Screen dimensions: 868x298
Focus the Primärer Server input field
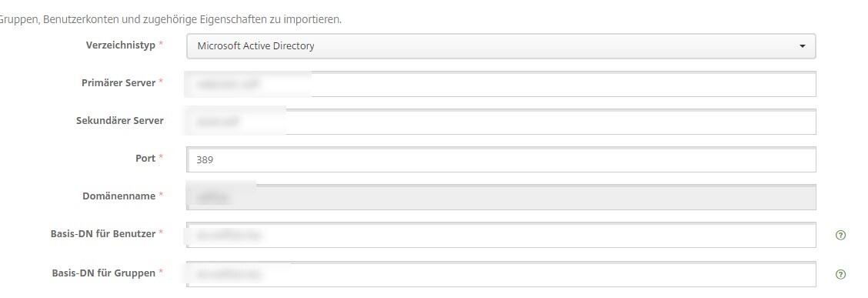click(501, 84)
